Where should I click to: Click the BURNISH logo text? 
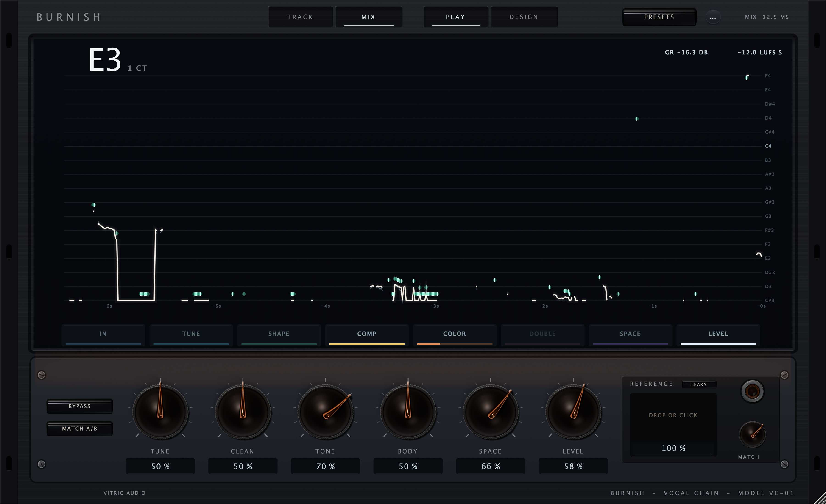[x=69, y=17]
